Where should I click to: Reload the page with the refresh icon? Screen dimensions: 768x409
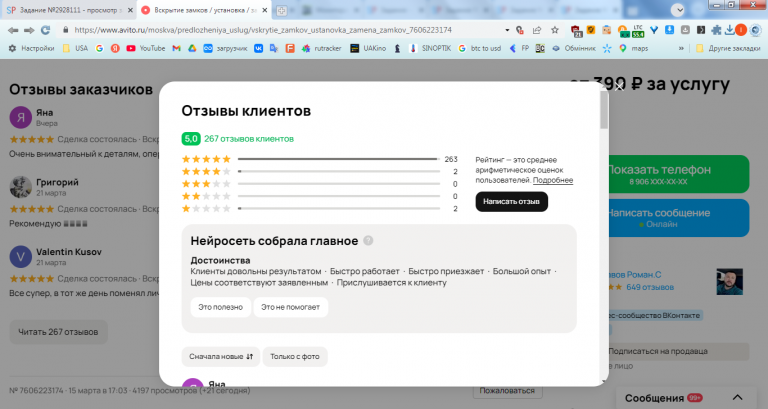point(46,30)
